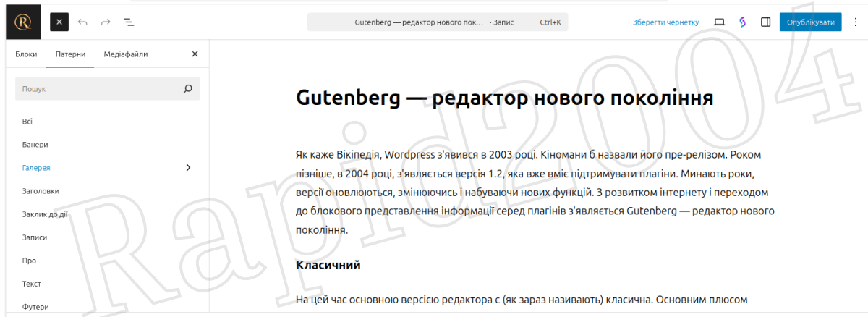The image size is (868, 317).
Task: Click the Пошук search field
Action: tap(98, 89)
